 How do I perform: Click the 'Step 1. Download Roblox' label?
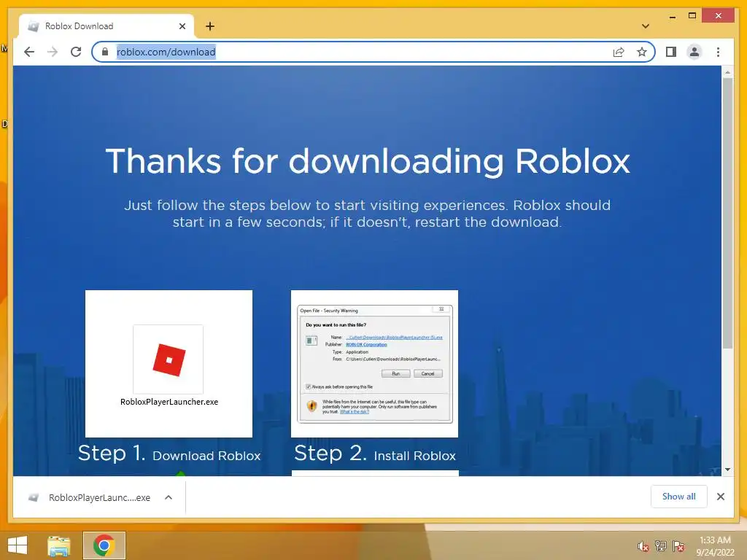pos(169,454)
